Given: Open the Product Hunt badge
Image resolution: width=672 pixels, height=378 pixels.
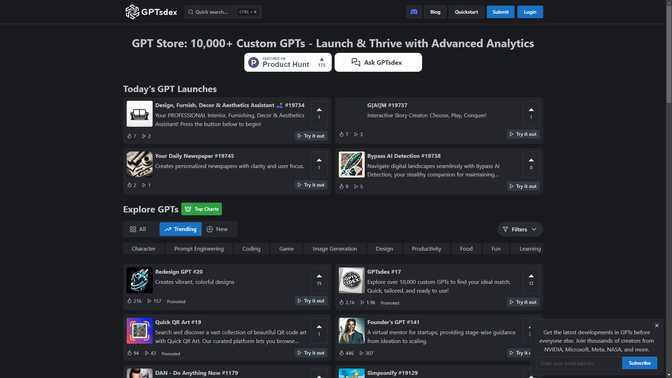Looking at the screenshot, I should click(x=288, y=63).
